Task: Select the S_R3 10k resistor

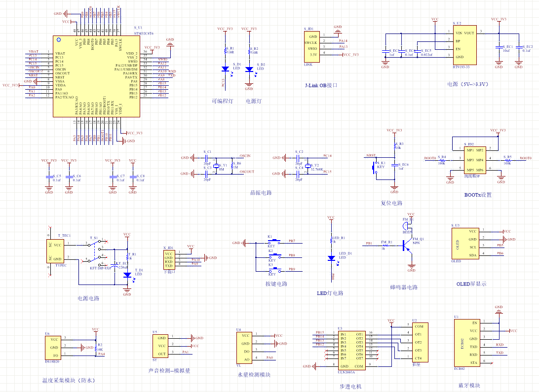Action: [395, 146]
